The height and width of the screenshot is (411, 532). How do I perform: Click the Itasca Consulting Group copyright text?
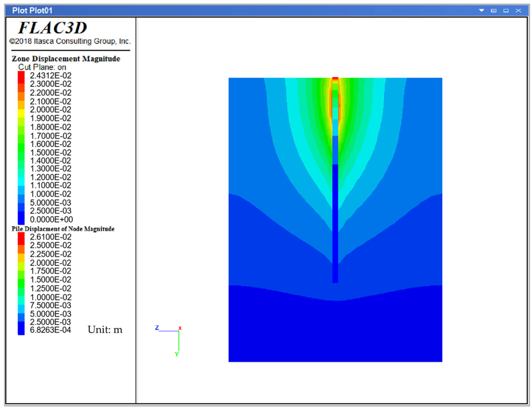coord(70,41)
